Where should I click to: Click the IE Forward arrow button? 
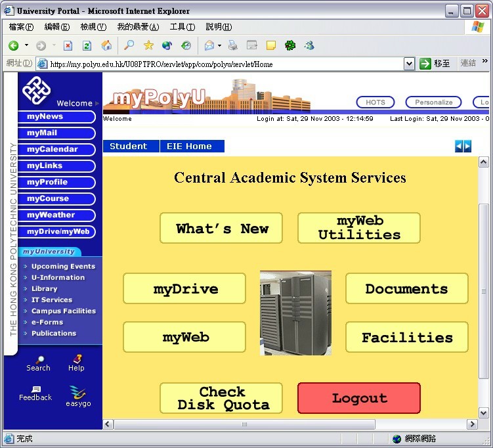41,46
